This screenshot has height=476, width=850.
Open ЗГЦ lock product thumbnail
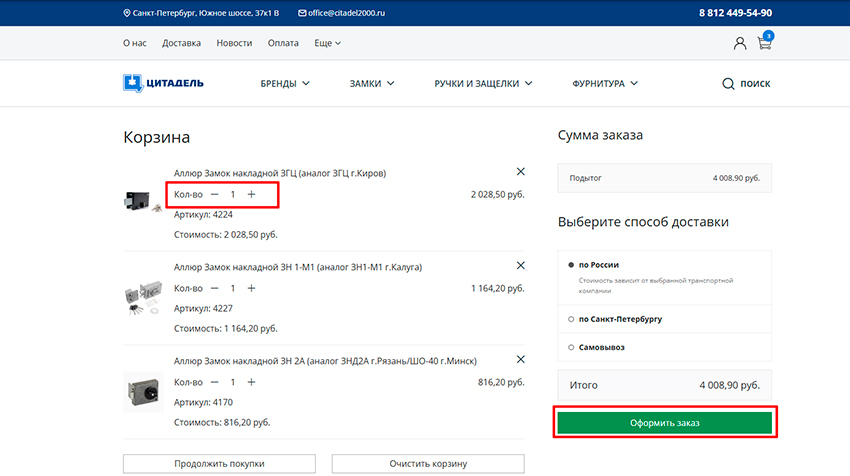[143, 201]
